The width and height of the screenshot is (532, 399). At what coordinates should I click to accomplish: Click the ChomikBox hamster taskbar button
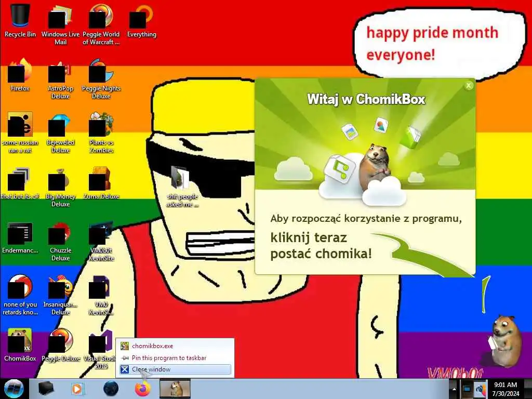coord(175,389)
